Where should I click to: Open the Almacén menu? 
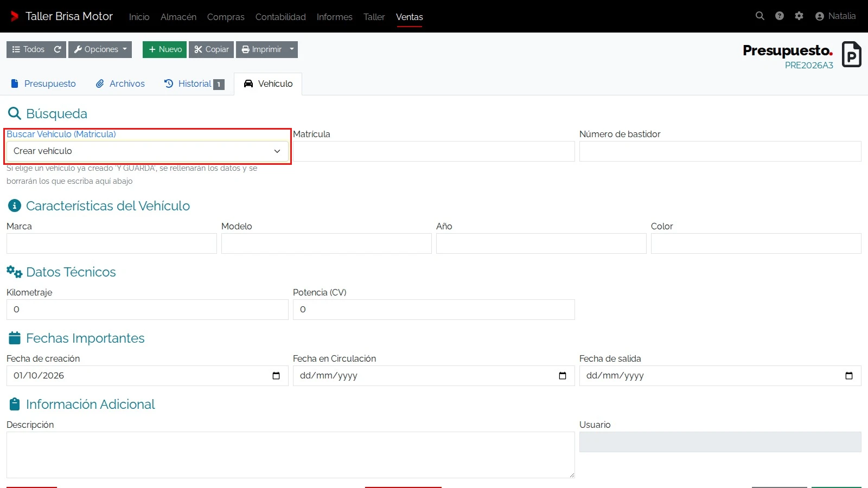[x=178, y=17]
